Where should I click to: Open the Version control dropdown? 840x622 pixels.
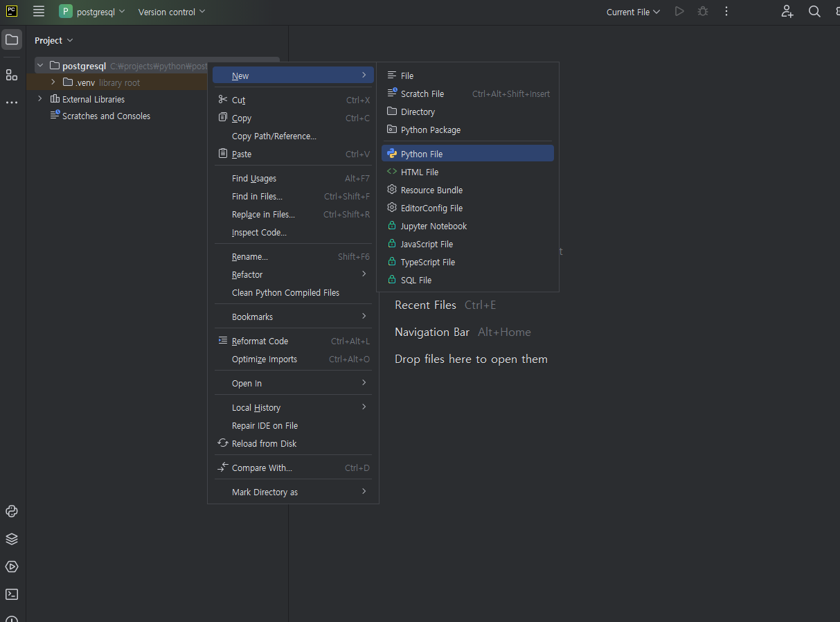(172, 12)
